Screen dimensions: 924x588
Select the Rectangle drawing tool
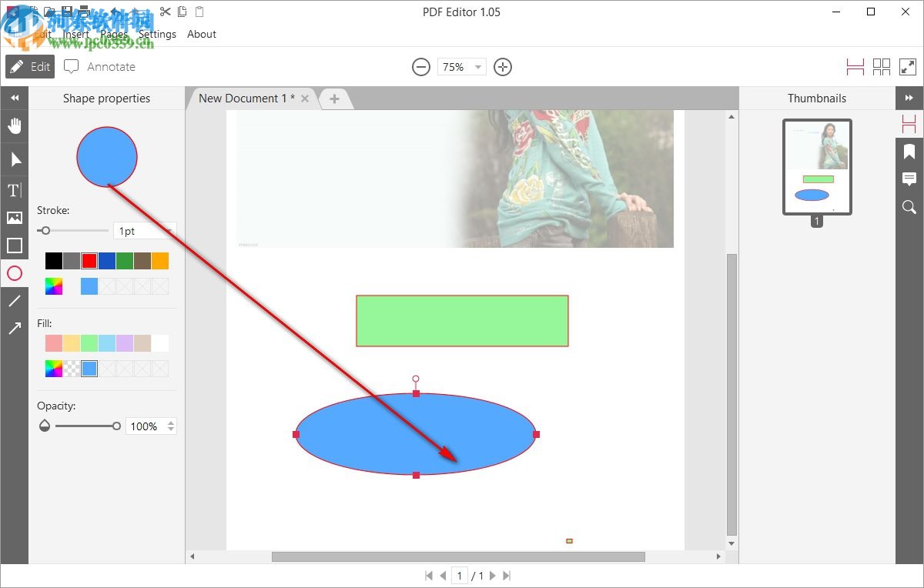click(15, 245)
